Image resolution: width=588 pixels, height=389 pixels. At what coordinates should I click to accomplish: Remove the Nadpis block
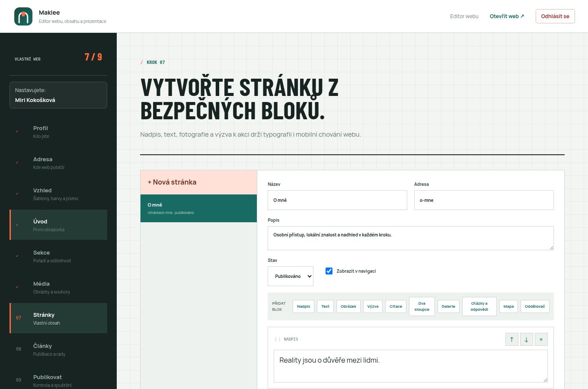(541, 339)
